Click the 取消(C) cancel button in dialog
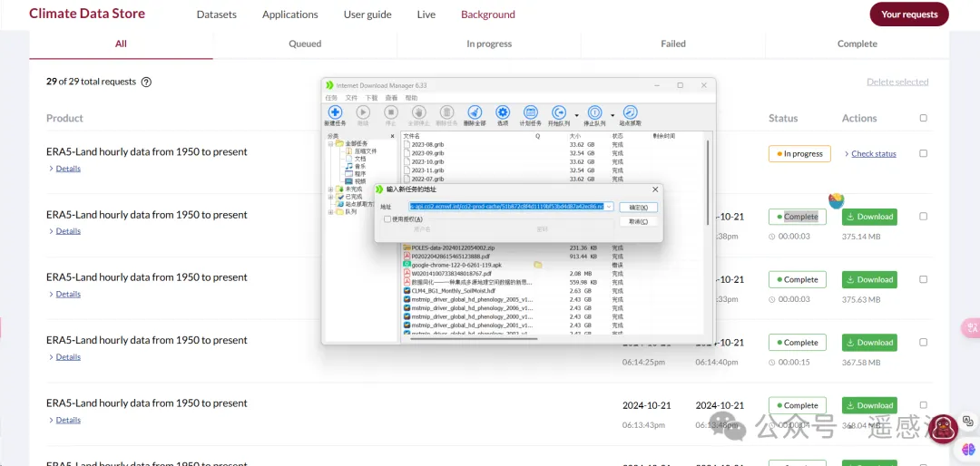Image resolution: width=980 pixels, height=466 pixels. coord(638,222)
